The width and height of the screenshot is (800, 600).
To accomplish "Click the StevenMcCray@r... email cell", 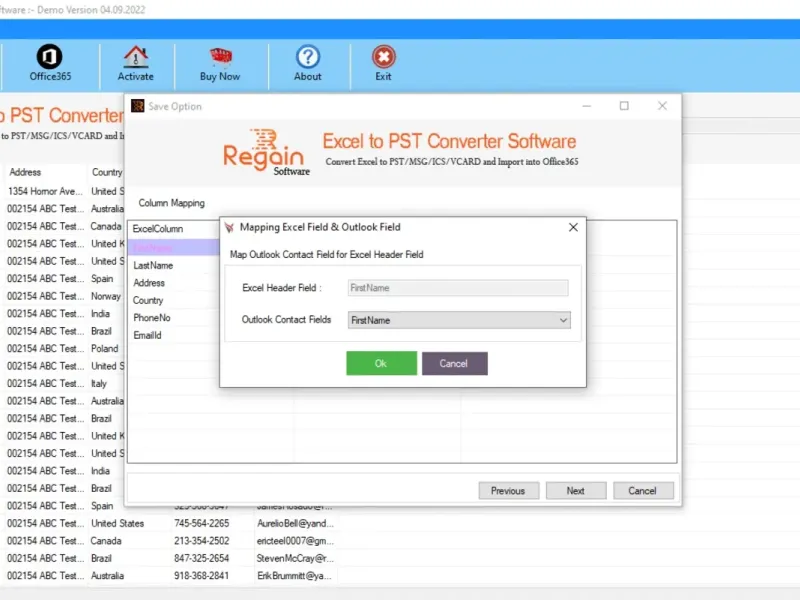I will (295, 558).
